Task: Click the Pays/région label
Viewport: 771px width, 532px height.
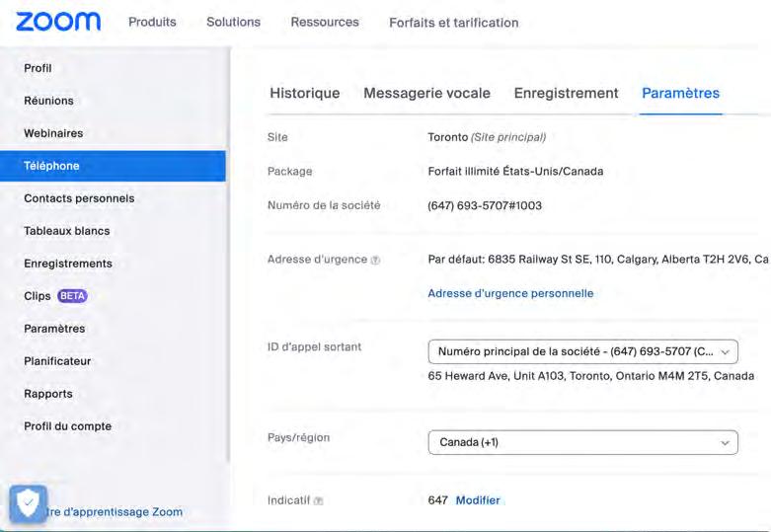Action: click(298, 437)
